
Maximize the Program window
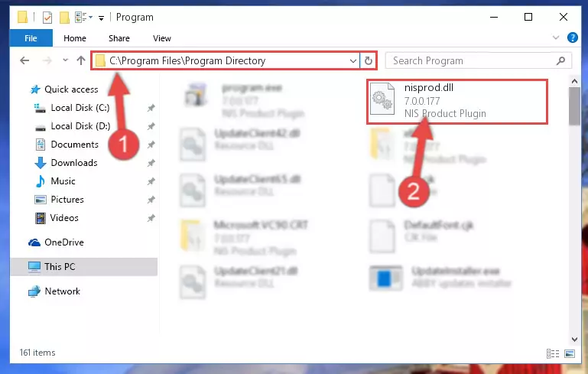tap(528, 17)
